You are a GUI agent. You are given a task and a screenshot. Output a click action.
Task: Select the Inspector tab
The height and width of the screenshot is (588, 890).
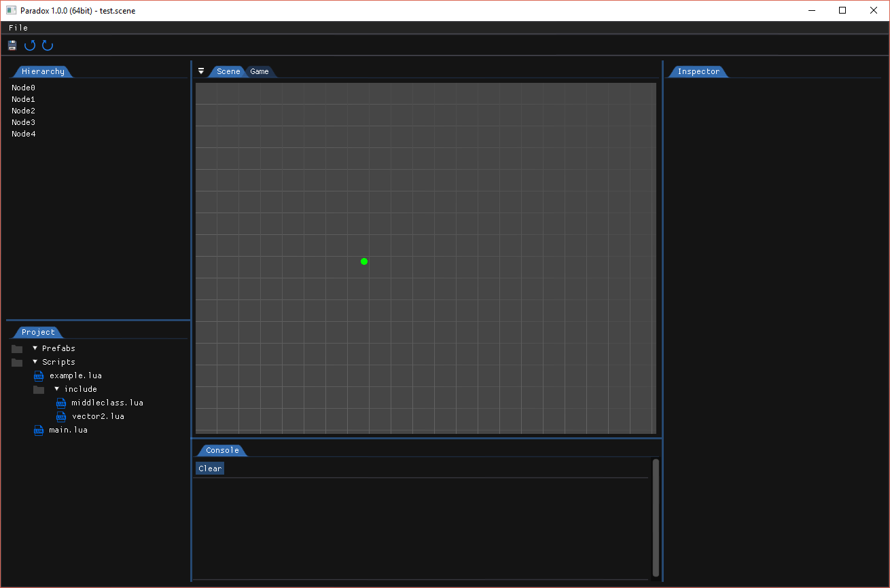pyautogui.click(x=698, y=71)
